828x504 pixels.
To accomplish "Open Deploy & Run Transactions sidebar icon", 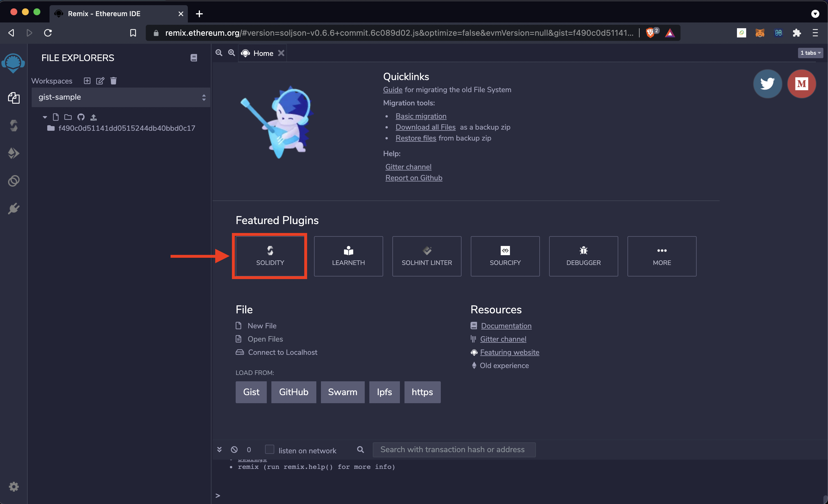I will tap(14, 154).
